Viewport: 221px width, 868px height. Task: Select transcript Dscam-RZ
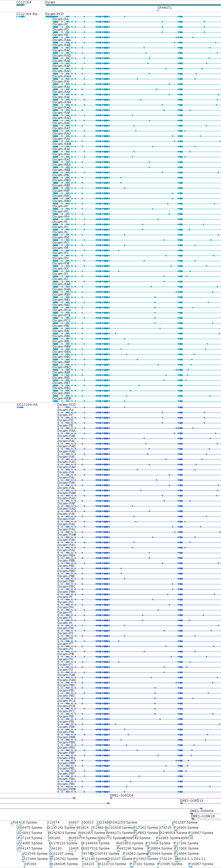pyautogui.click(x=60, y=279)
